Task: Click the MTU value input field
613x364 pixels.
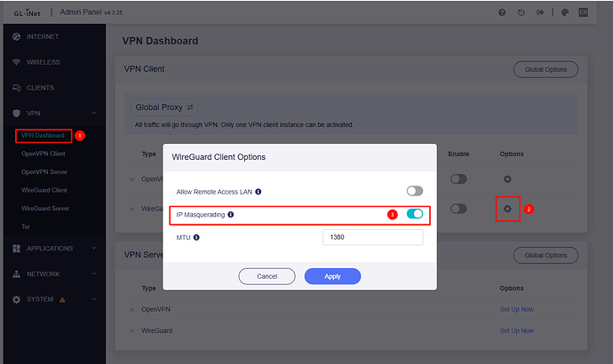Action: [x=372, y=238]
